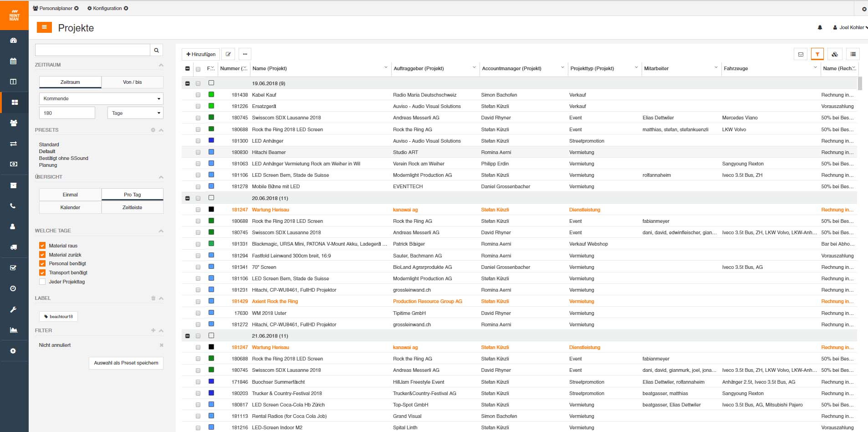
Task: Apply the 'Planung' preset
Action: (48, 165)
